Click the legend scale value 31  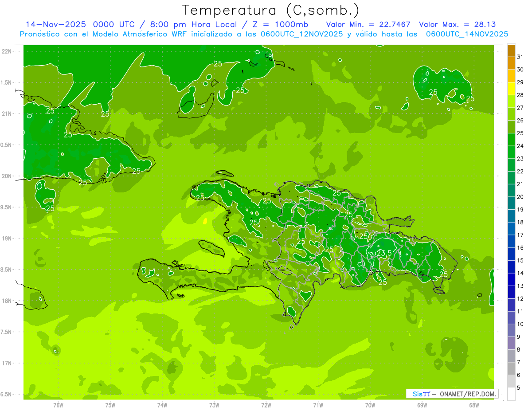click(520, 56)
